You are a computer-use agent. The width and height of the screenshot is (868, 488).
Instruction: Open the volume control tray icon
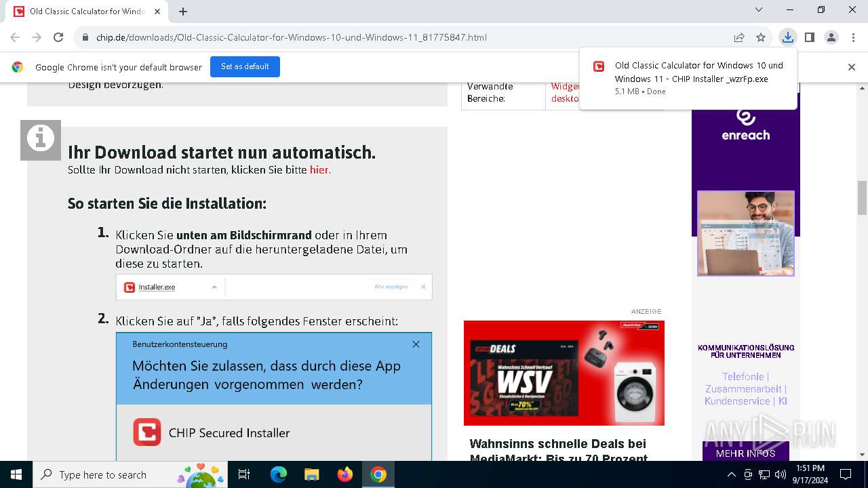pyautogui.click(x=781, y=474)
